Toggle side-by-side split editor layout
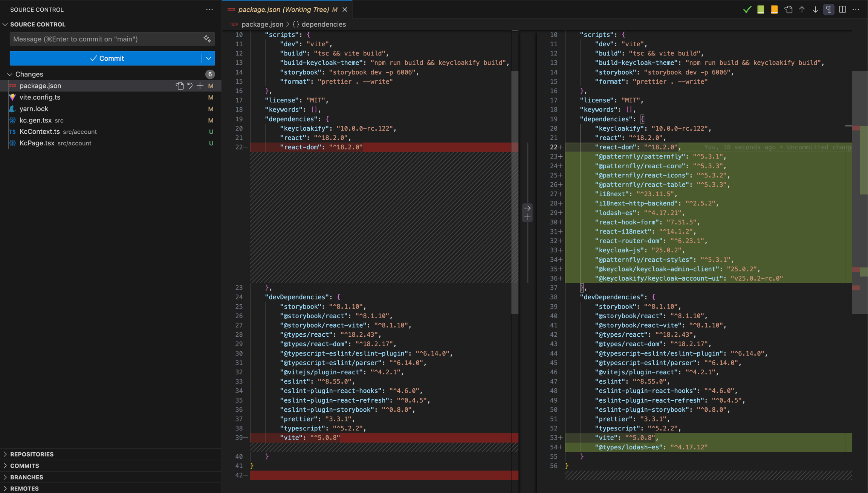Screen dimensions: 868x493 click(x=842, y=10)
